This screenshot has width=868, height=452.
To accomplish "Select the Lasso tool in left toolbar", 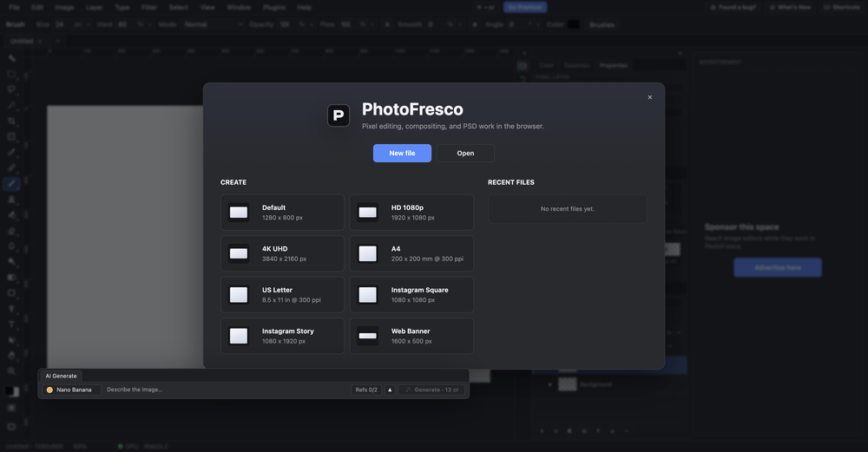I will coord(11,89).
